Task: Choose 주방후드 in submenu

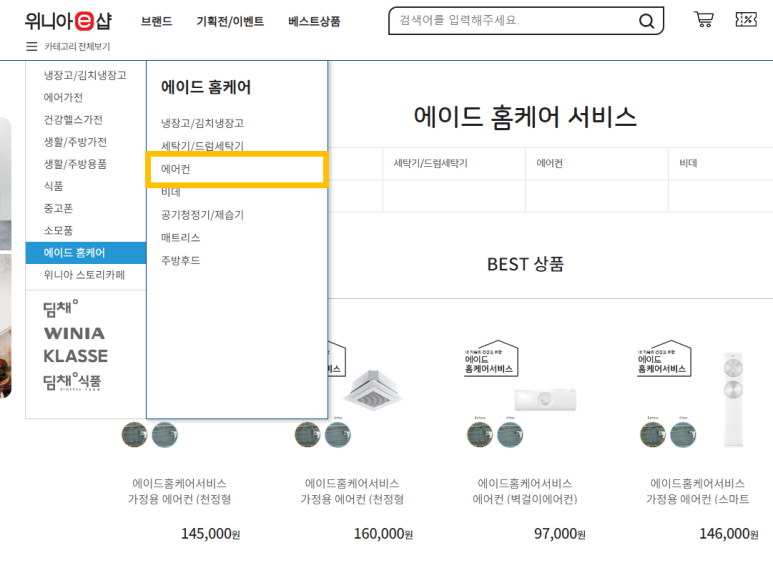Action: (x=180, y=260)
